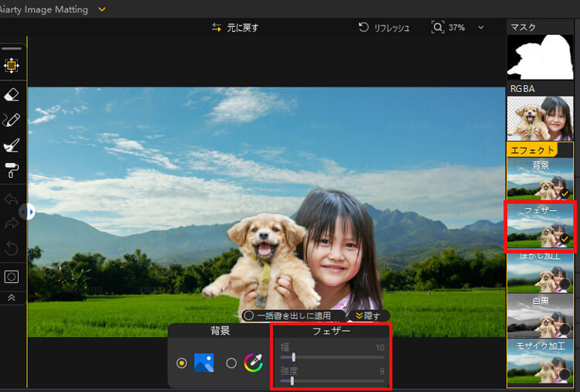This screenshot has height=392, width=580.
Task: Open the Aiarty Image Matting title dropdown
Action: (x=102, y=10)
